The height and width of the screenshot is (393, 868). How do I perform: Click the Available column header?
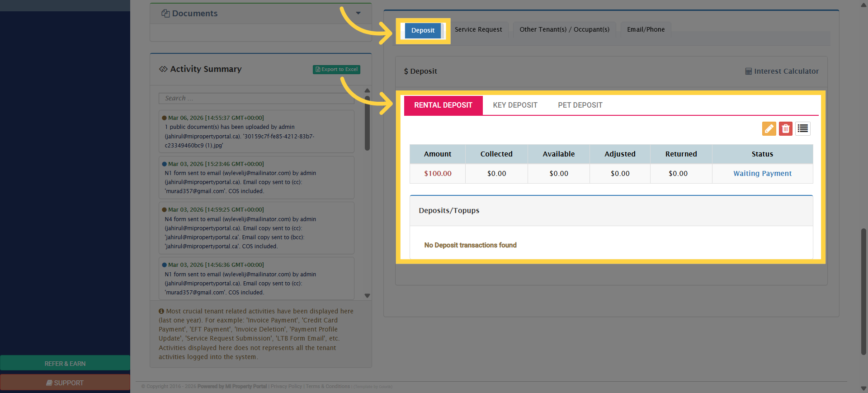pyautogui.click(x=559, y=154)
